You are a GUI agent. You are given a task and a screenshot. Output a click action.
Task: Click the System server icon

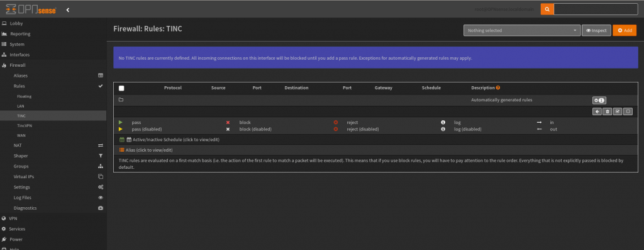tap(4, 45)
